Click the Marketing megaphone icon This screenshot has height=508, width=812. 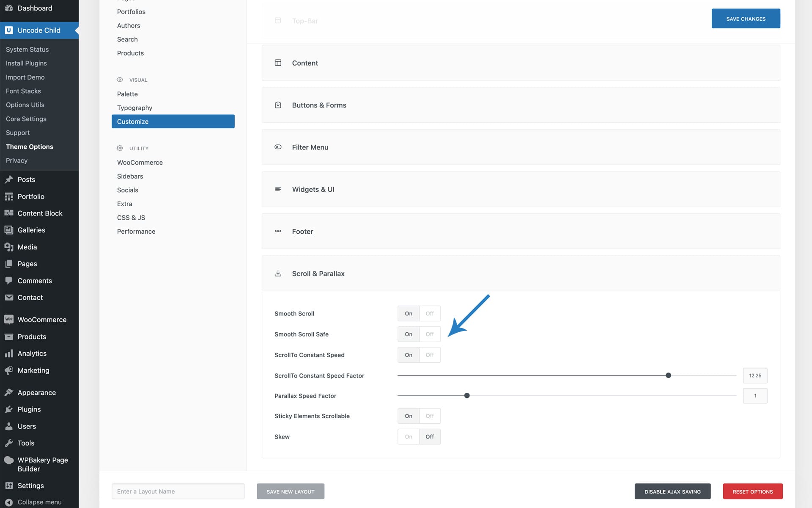(x=9, y=370)
